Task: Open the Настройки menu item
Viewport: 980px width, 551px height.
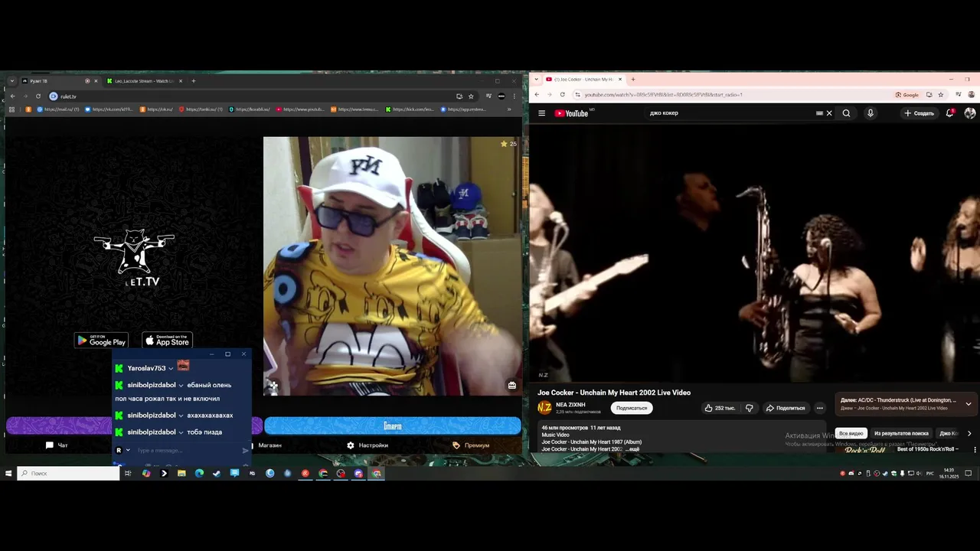Action: click(x=367, y=445)
